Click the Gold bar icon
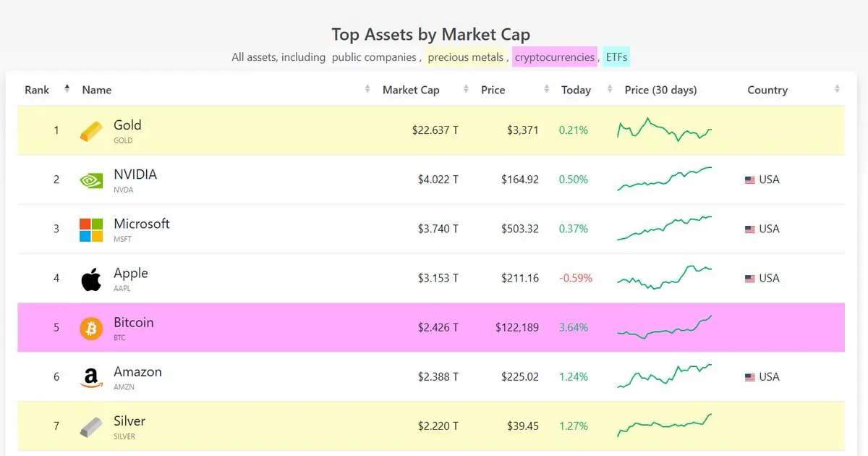The image size is (868, 456). [x=91, y=131]
